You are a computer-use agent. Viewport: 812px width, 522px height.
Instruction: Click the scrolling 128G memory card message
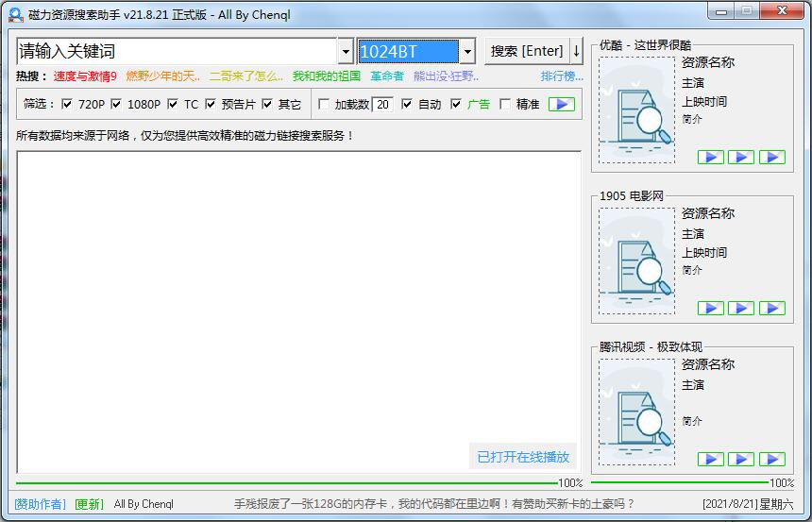[x=434, y=504]
